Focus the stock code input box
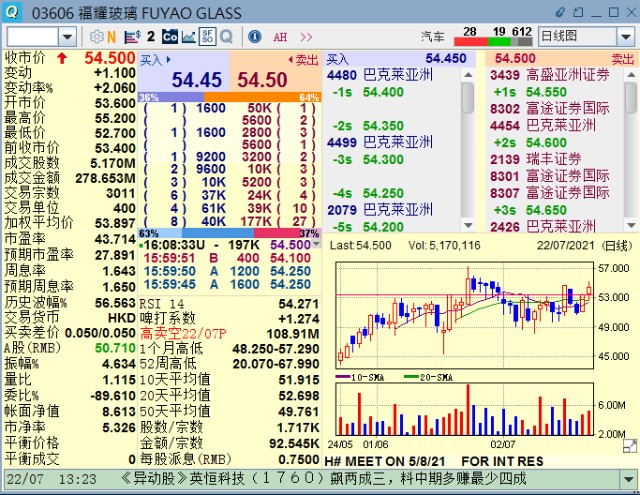This screenshot has height=495, width=640. tap(32, 37)
